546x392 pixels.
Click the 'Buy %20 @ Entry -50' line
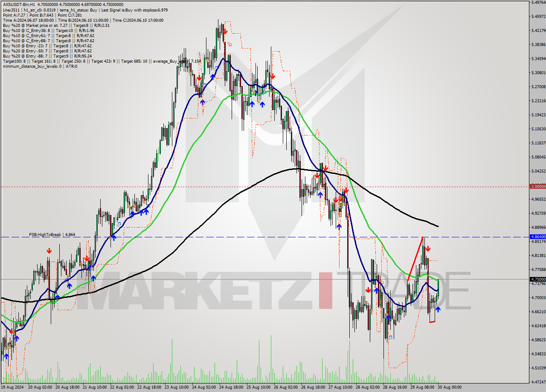47,51
